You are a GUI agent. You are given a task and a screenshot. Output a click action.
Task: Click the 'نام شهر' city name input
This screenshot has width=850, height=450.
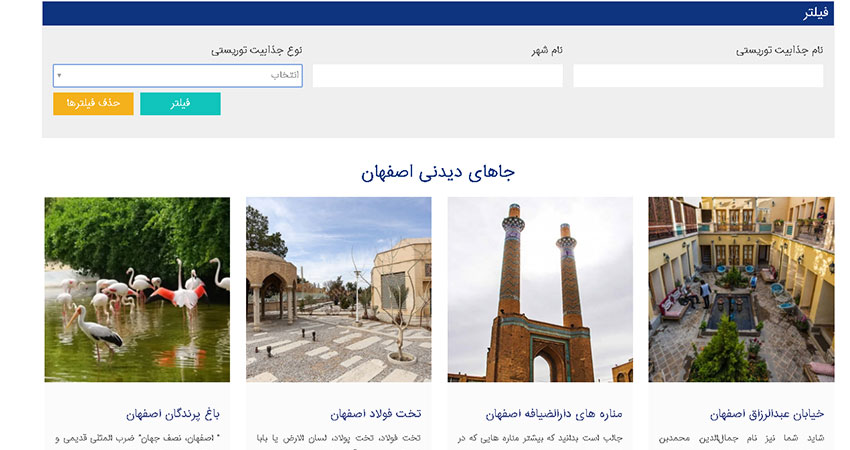tap(437, 76)
